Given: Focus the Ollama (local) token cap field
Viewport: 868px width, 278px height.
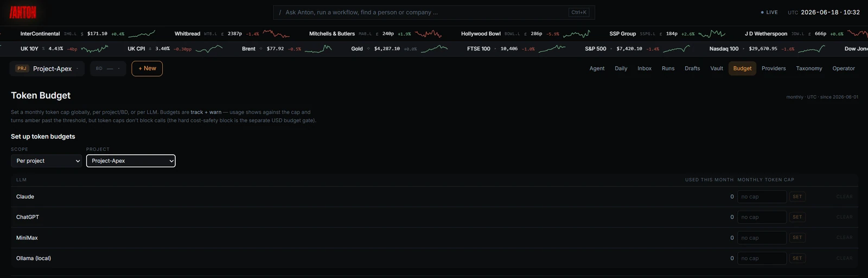Looking at the screenshot, I should [x=762, y=258].
